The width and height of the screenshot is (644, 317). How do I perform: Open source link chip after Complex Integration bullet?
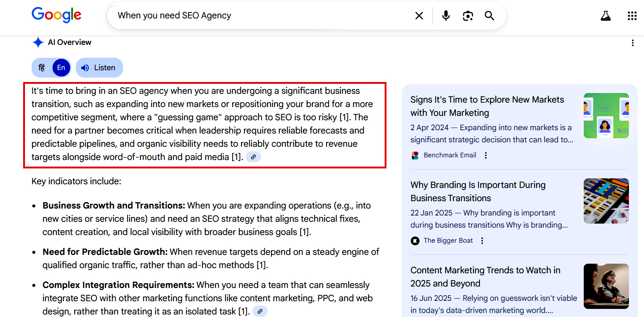(x=260, y=311)
